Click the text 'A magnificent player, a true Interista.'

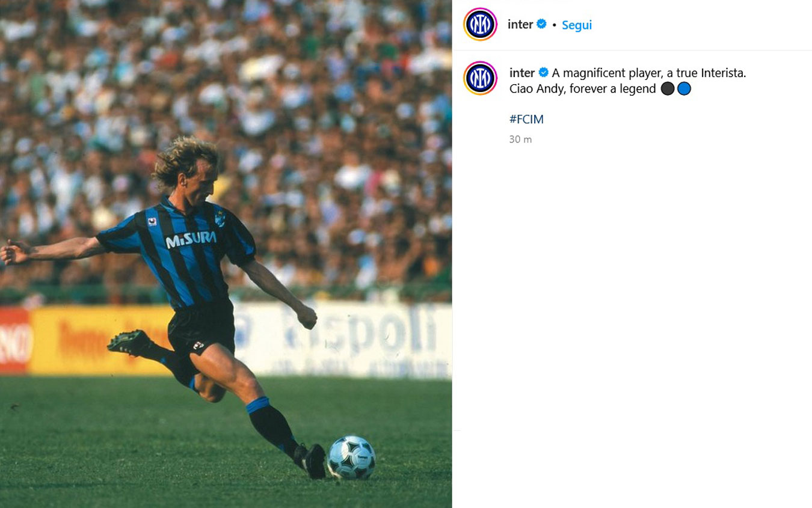pos(649,73)
